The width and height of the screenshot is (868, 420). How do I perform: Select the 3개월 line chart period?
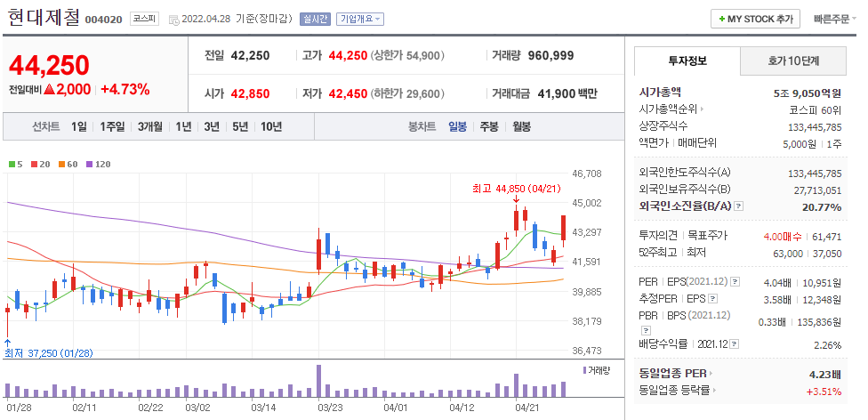coord(150,127)
